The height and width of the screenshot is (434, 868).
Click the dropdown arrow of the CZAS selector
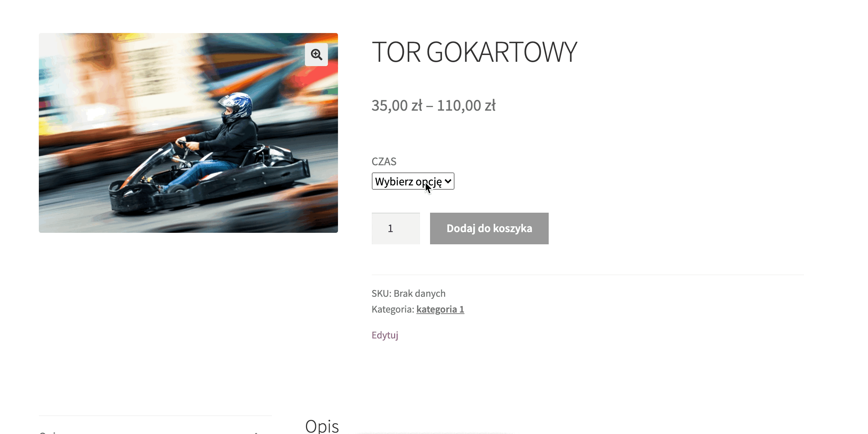pyautogui.click(x=448, y=181)
